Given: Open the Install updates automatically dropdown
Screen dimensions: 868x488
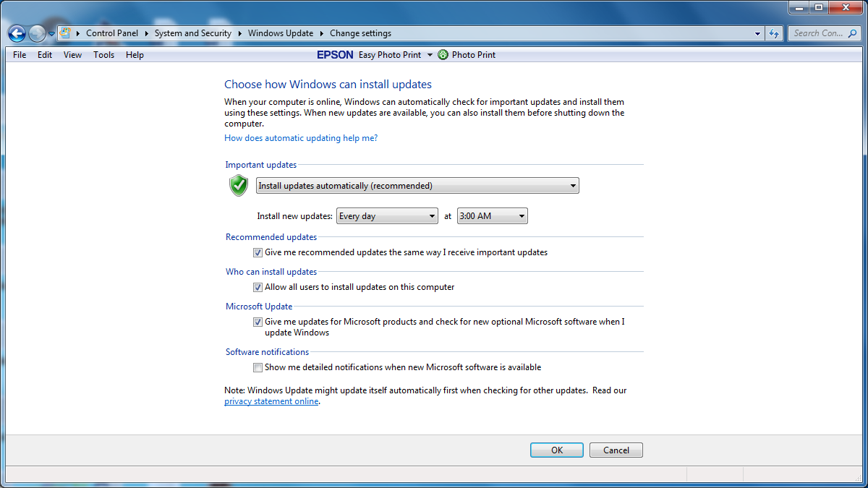Looking at the screenshot, I should click(x=417, y=186).
